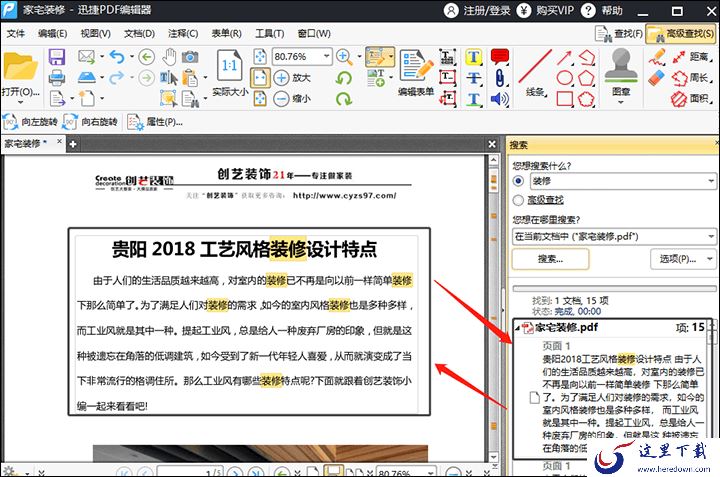Expand the 图章 stamp dropdown arrow
This screenshot has width=720, height=477.
point(621,102)
